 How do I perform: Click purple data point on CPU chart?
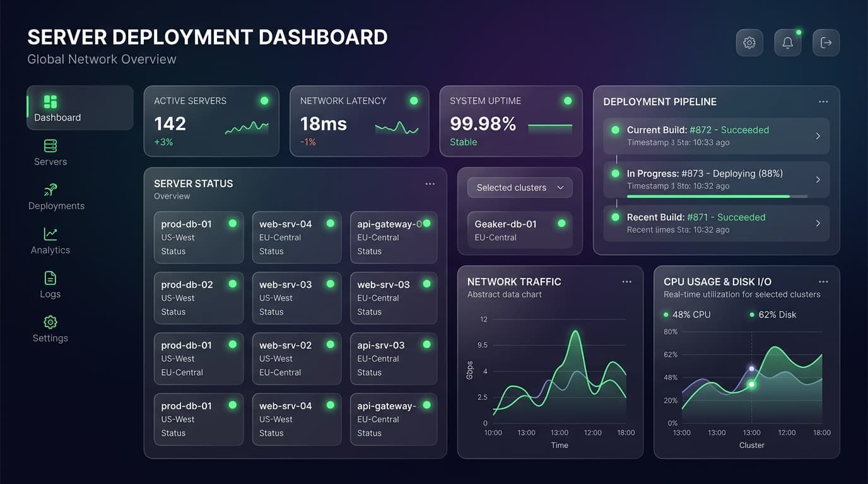pos(751,369)
